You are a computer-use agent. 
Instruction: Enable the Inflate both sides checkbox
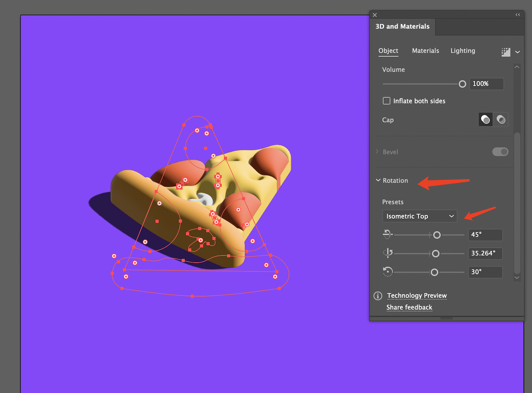click(387, 101)
